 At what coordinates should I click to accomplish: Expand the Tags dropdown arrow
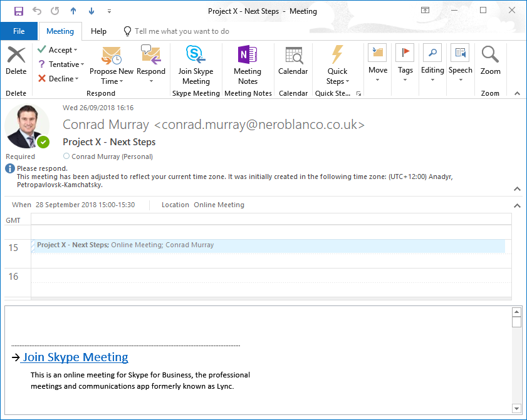(405, 80)
